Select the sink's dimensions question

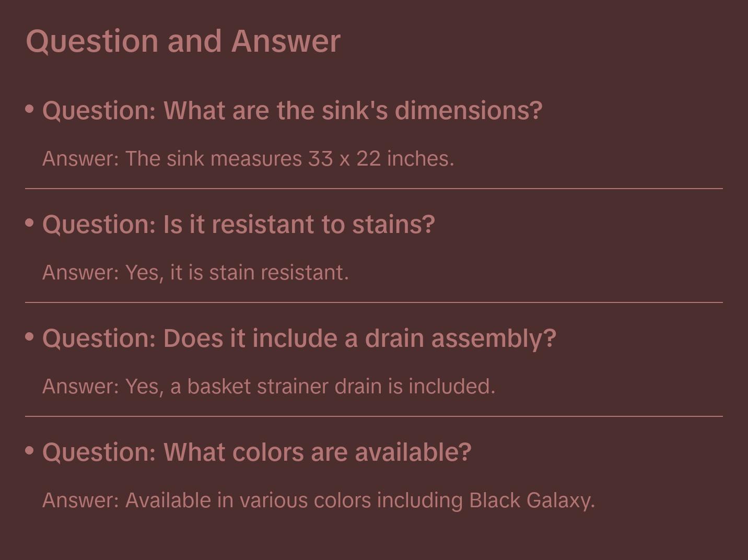coord(292,111)
